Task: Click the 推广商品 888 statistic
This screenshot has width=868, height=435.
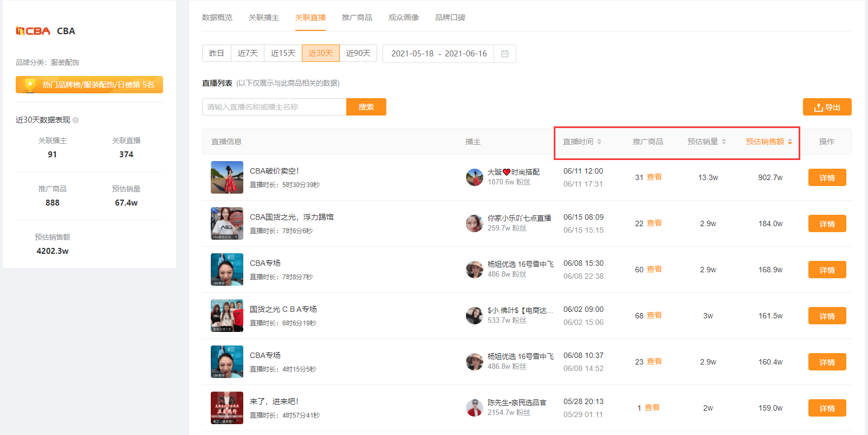Action: coord(53,196)
